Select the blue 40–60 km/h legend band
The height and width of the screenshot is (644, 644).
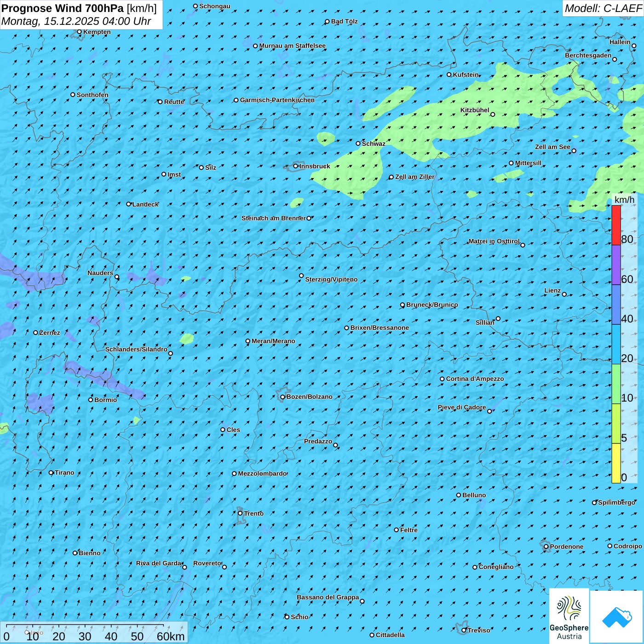click(x=616, y=305)
